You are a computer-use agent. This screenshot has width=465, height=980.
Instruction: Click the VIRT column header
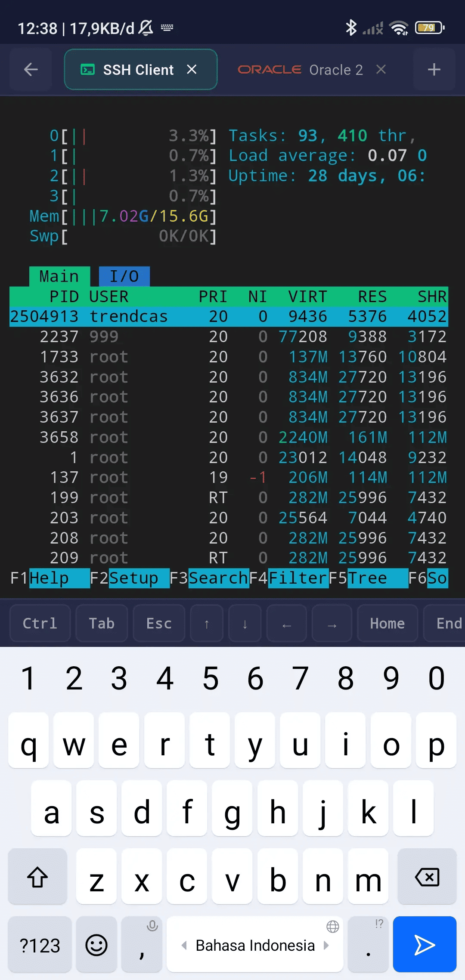coord(307,297)
